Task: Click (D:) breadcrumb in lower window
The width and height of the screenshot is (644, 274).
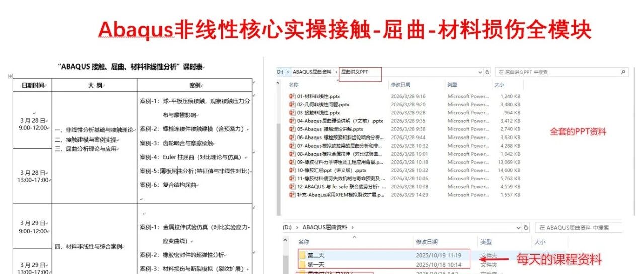Action: point(288,228)
